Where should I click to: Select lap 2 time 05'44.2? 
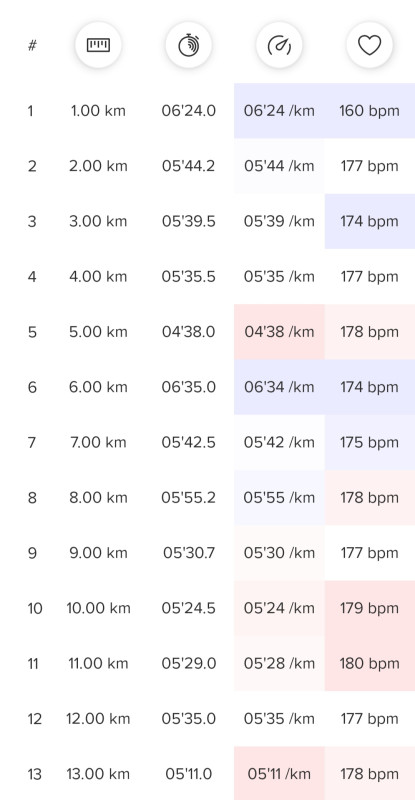pyautogui.click(x=188, y=166)
